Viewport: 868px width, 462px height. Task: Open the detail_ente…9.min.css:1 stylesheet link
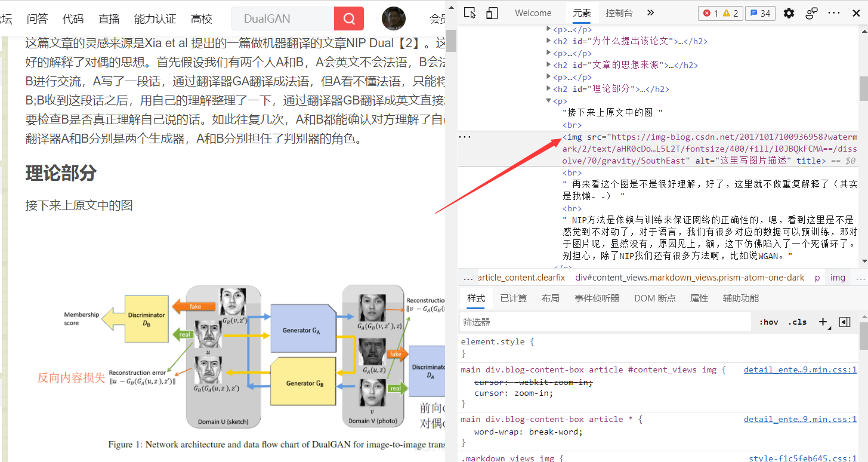[799, 369]
